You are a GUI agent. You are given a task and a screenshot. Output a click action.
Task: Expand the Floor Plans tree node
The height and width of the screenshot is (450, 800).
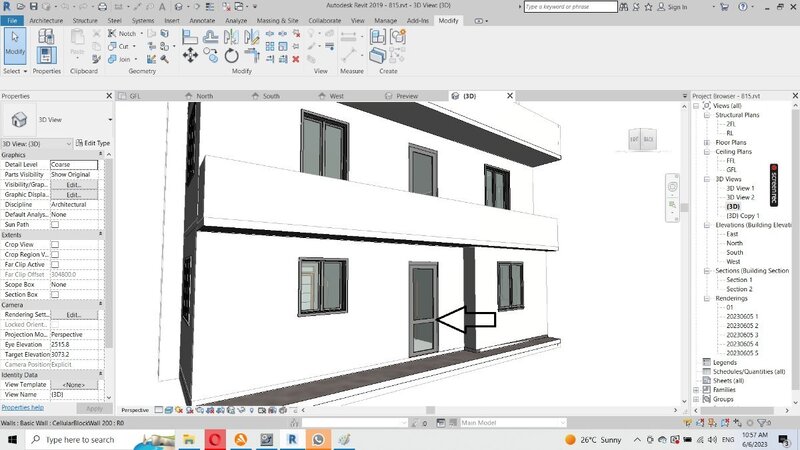(x=698, y=142)
